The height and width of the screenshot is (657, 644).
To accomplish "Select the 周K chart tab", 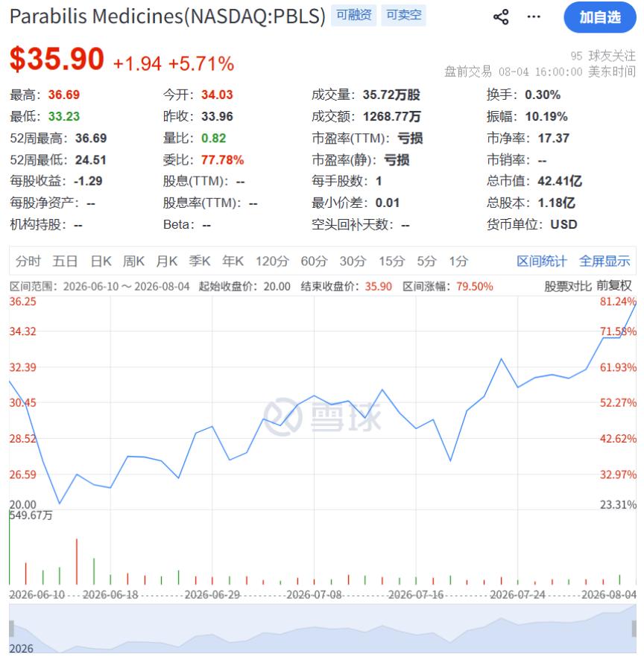I will pos(133,261).
